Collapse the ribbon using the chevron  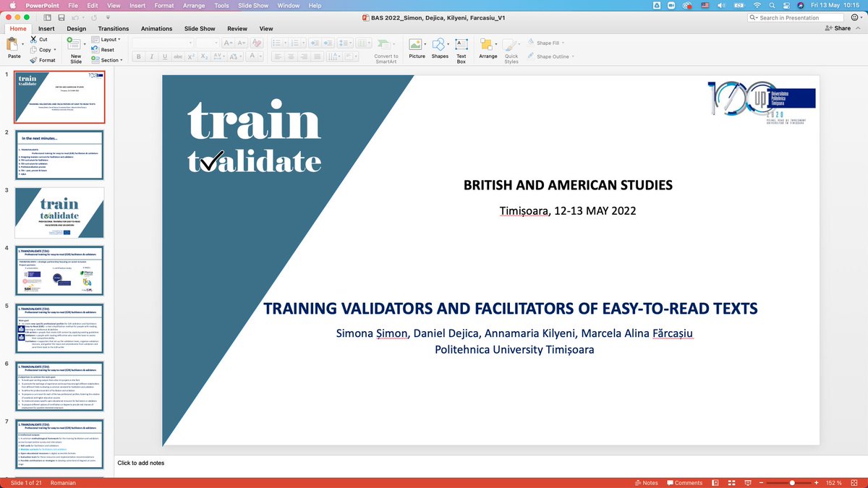[x=859, y=28]
